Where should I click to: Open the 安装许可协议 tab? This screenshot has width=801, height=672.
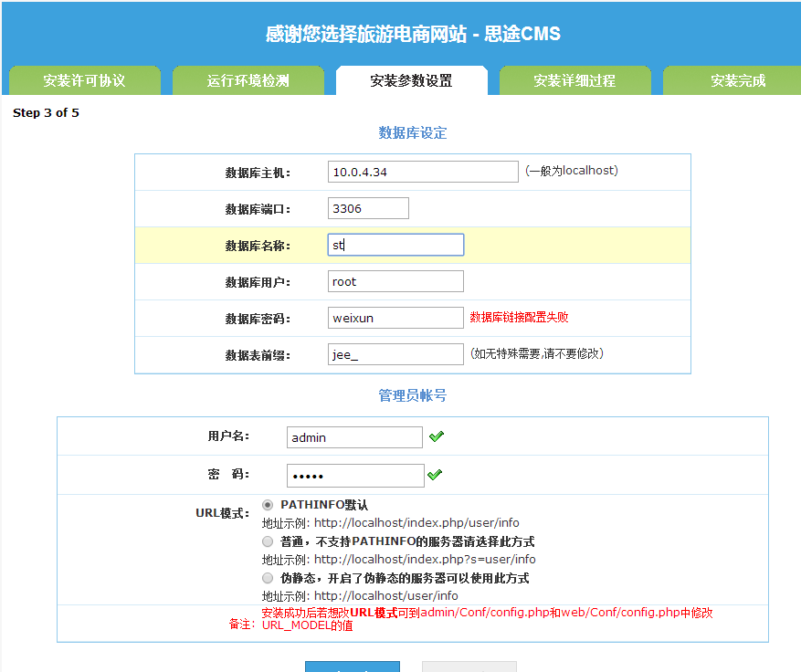[x=85, y=80]
